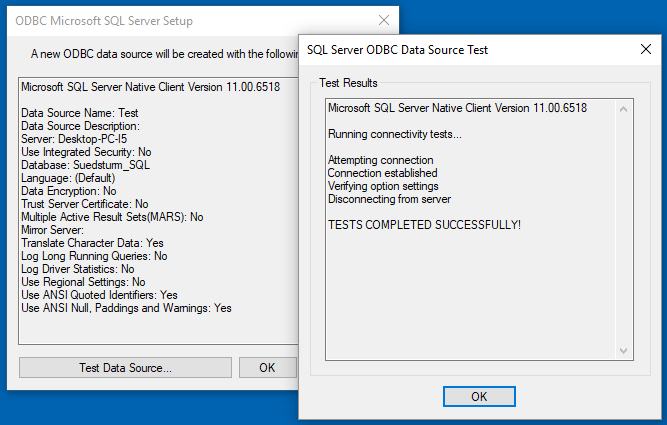Click the Test Results group label

coord(348,83)
